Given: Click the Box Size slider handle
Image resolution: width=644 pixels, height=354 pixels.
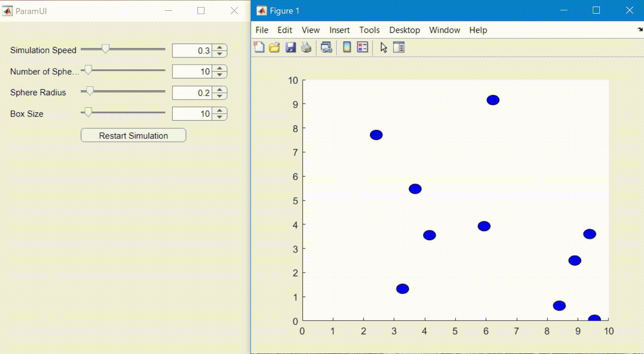Looking at the screenshot, I should [x=88, y=113].
